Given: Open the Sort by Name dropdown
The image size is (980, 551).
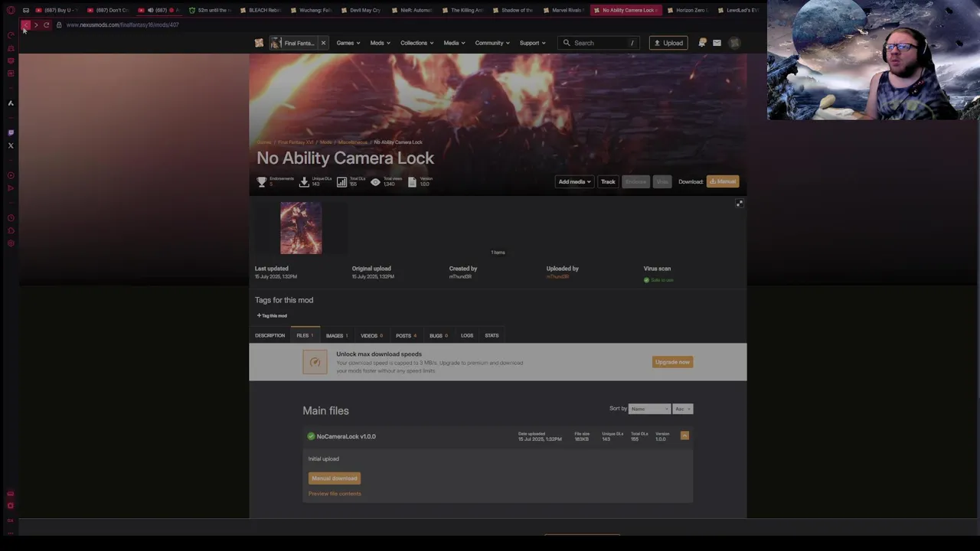Looking at the screenshot, I should click(x=649, y=409).
